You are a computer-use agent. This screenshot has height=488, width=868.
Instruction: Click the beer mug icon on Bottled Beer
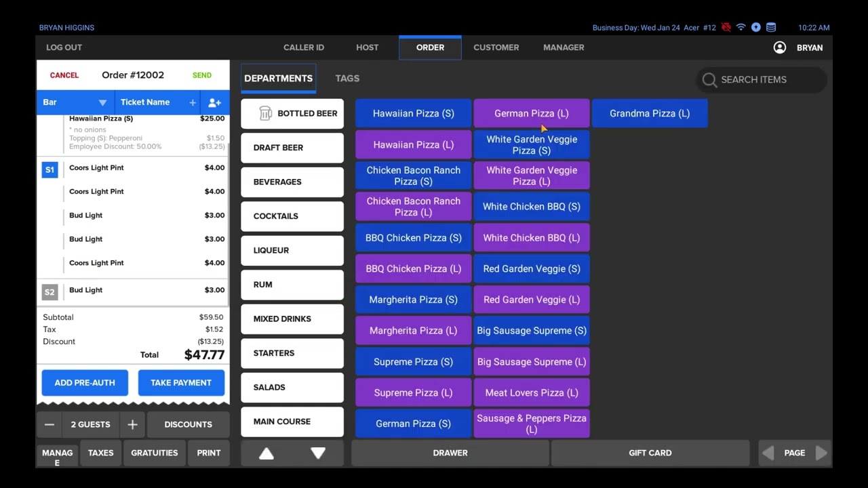click(x=265, y=113)
